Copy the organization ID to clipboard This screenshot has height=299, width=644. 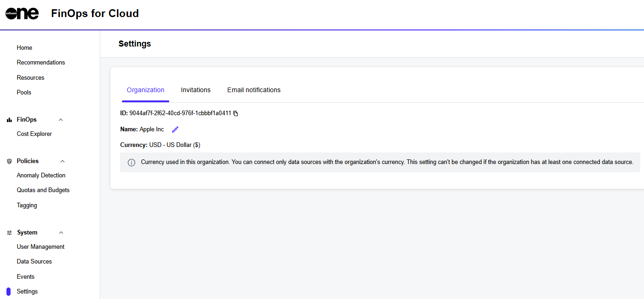click(236, 113)
